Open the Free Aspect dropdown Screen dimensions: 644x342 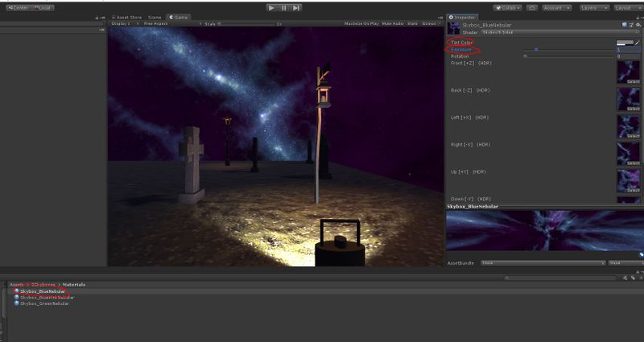click(171, 24)
